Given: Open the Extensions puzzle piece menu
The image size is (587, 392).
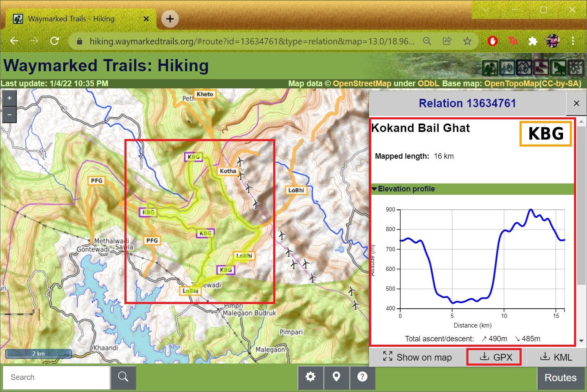Looking at the screenshot, I should 533,41.
